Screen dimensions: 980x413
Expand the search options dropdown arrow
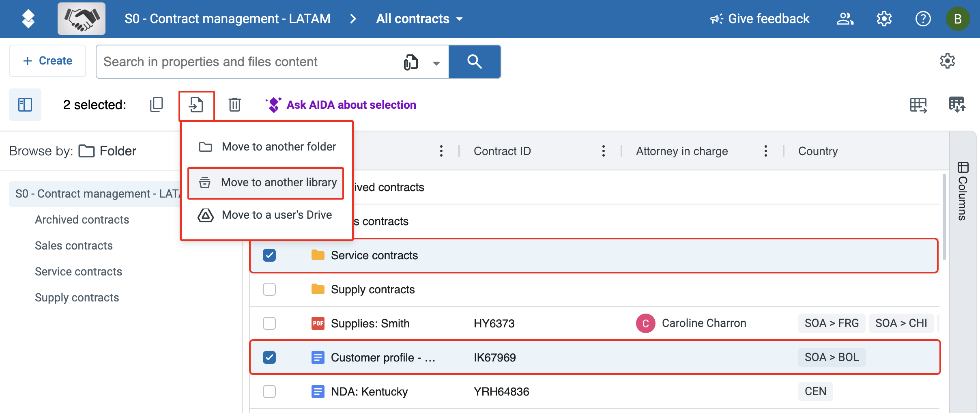tap(436, 63)
